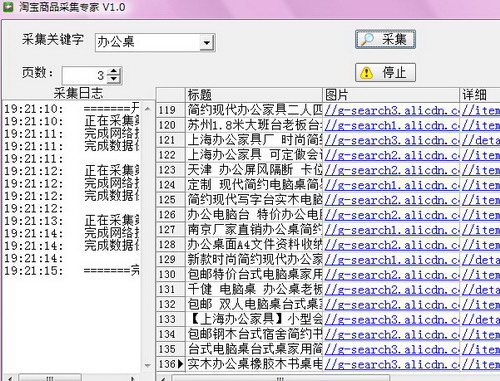Screen dimensions: 500x381
Task: Click the 详细 column header
Action: (480, 95)
